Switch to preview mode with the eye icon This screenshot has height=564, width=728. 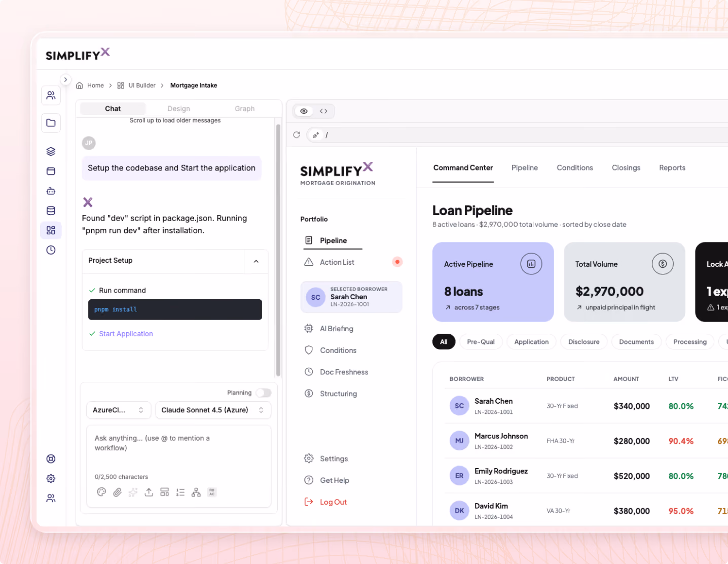(x=304, y=111)
